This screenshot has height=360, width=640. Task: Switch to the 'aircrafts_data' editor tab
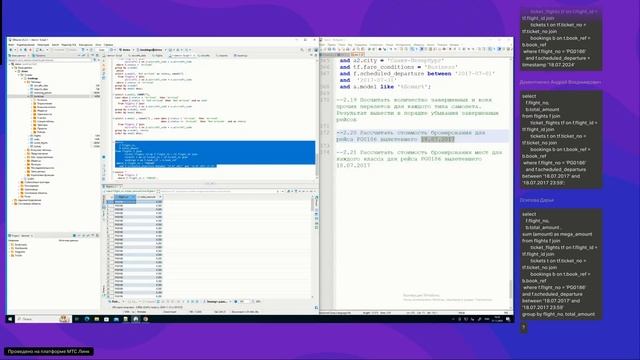[137, 56]
